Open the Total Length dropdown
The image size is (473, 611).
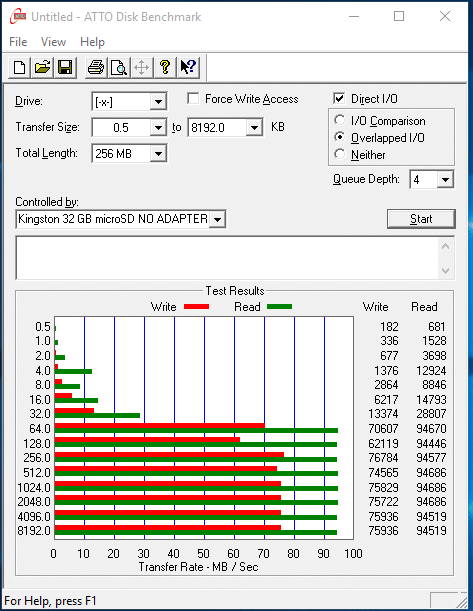[x=158, y=154]
